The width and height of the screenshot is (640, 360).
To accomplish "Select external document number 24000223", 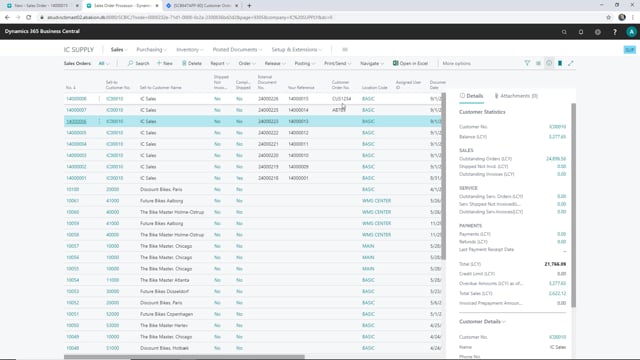I will click(268, 121).
